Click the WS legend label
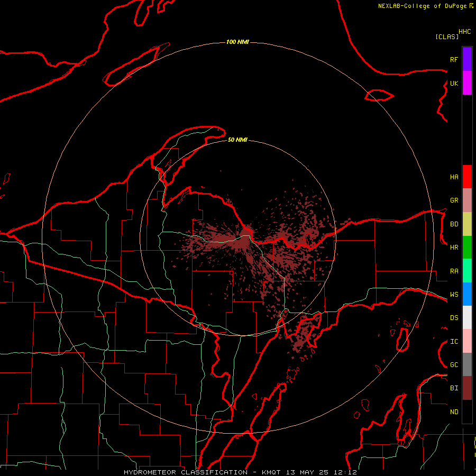The image size is (476, 476). (x=454, y=295)
